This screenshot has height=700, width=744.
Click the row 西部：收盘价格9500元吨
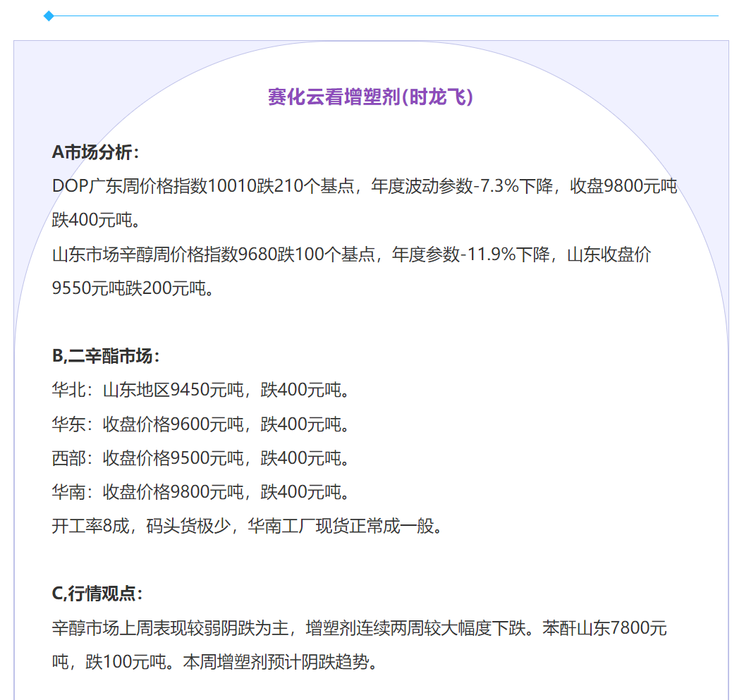tap(201, 458)
